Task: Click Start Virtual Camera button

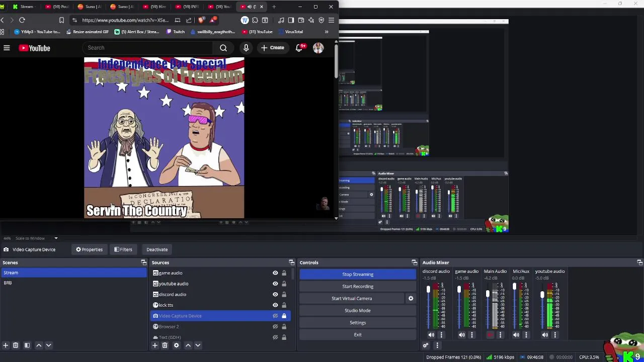Action: point(352,299)
